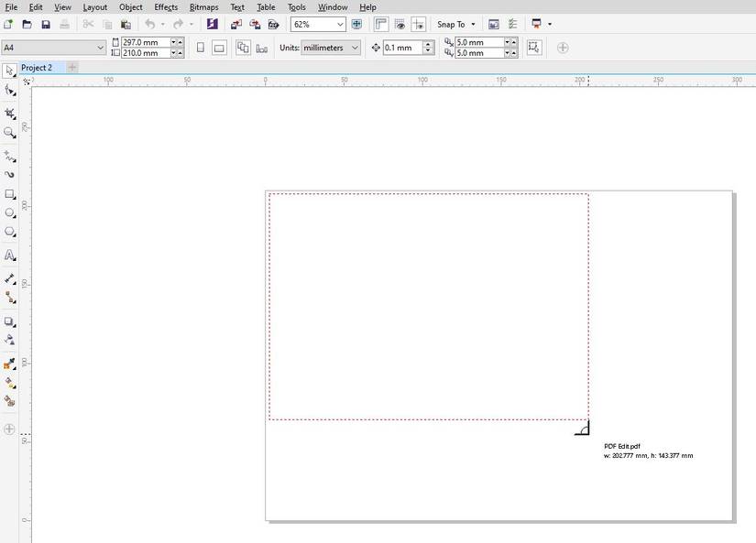Select the Connector tool

(x=10, y=298)
